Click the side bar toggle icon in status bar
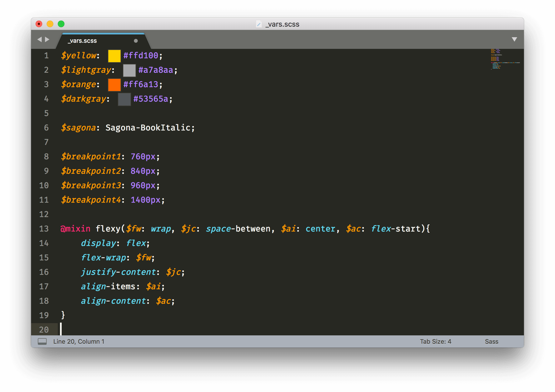555x392 pixels. (x=42, y=341)
